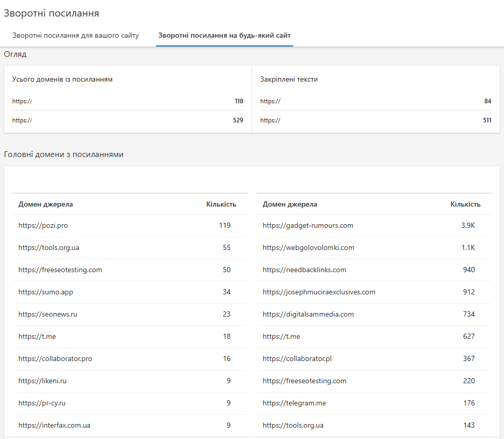Click the 84 anchor texts value
Viewport: 504px width, 439px height.
[487, 101]
